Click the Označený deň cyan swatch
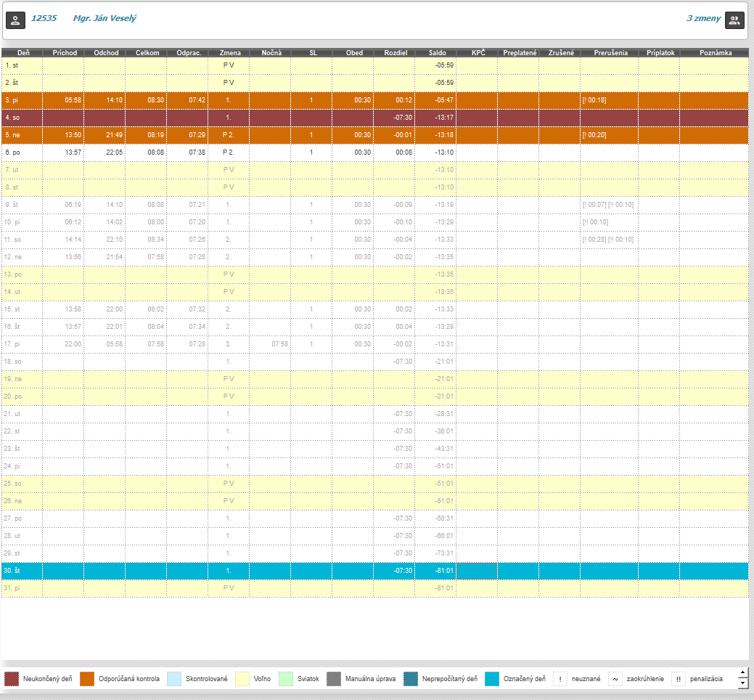Screen dimensions: 754x700 493,679
